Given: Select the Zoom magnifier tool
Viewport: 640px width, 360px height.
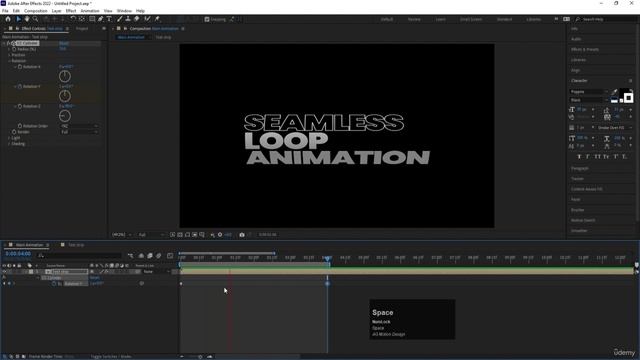Looking at the screenshot, I should (x=36, y=19).
